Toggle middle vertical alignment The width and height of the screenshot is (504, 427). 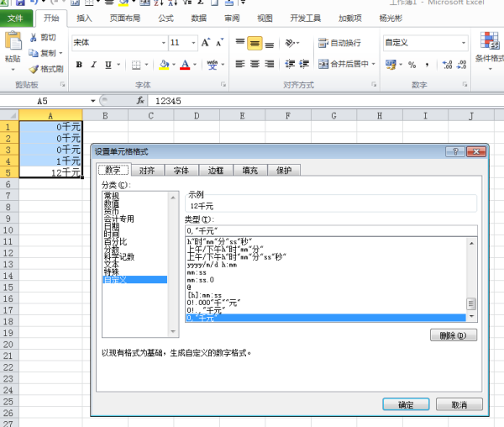tap(255, 43)
